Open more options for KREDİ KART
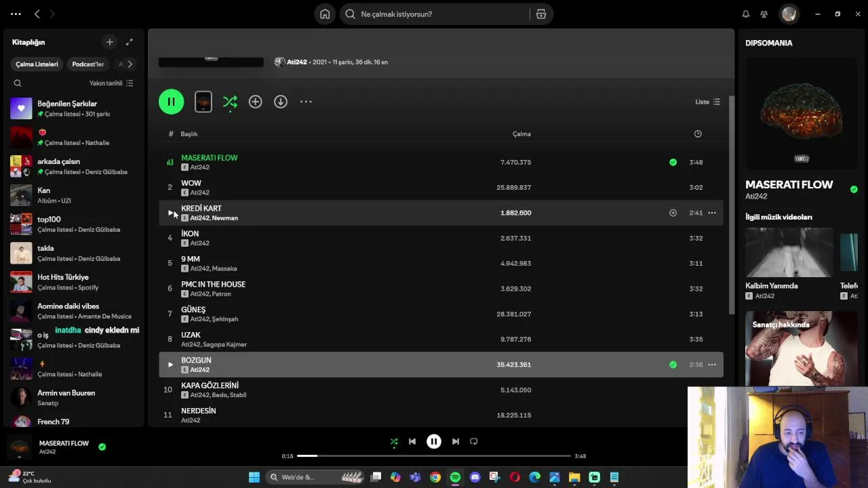 [712, 213]
